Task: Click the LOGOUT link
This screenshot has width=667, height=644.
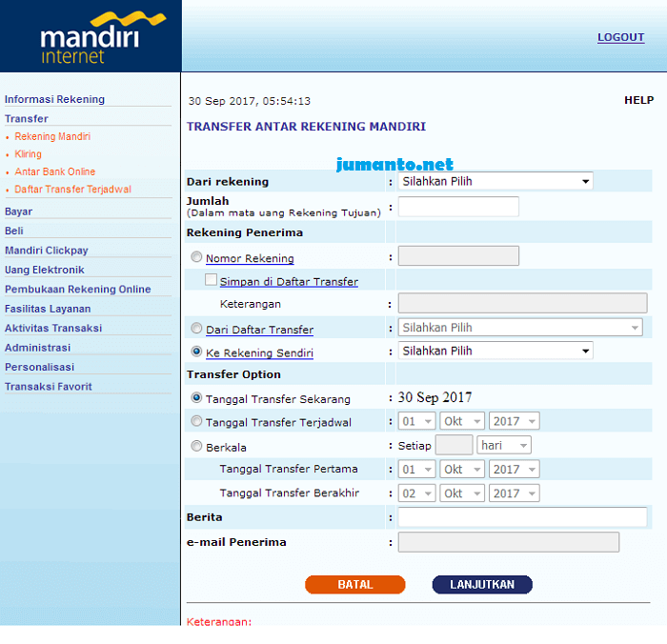Action: (620, 37)
